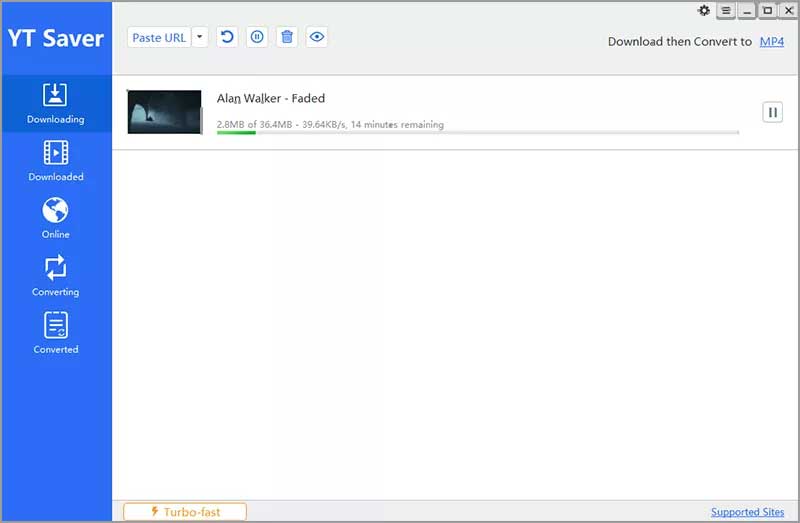Pause all downloads from the toolbar

(x=257, y=37)
